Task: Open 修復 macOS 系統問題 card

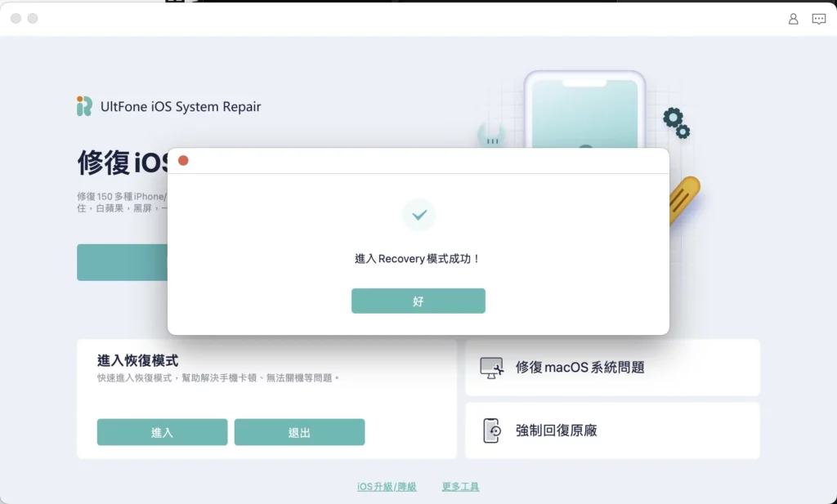Action: (612, 368)
